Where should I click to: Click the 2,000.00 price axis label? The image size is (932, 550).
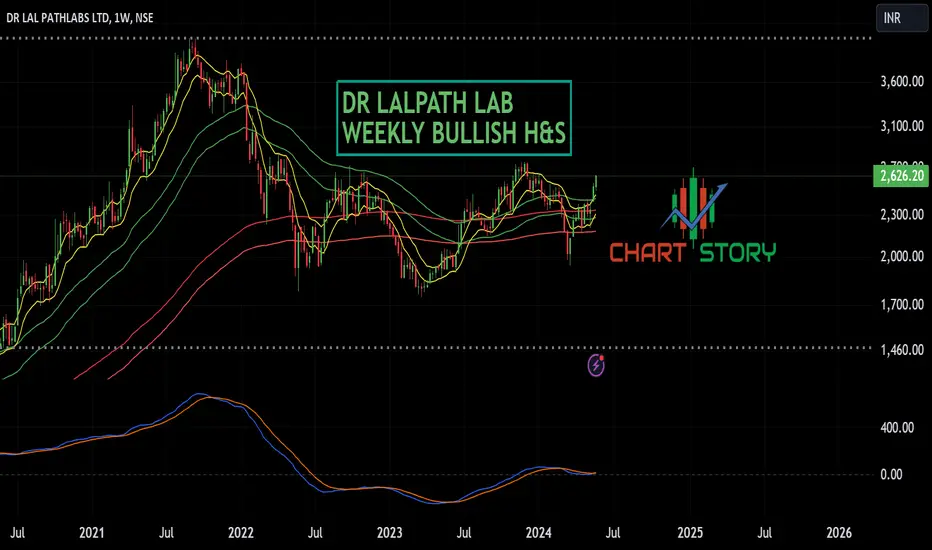(902, 256)
